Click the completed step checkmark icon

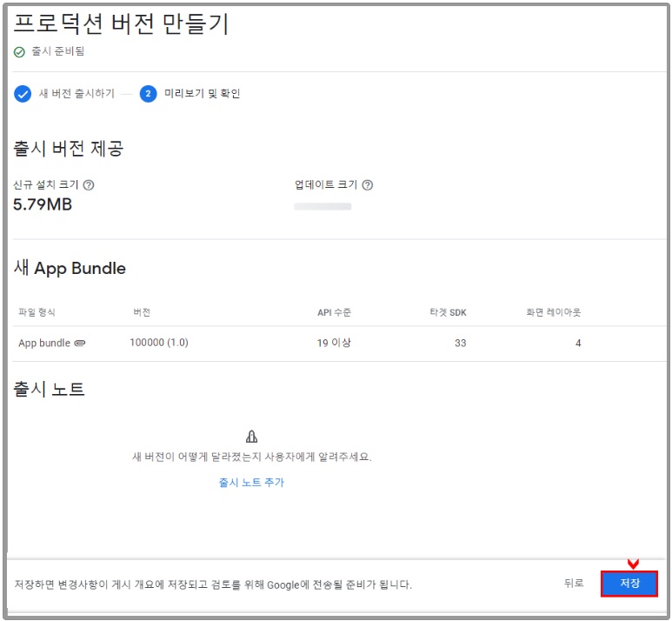[23, 93]
